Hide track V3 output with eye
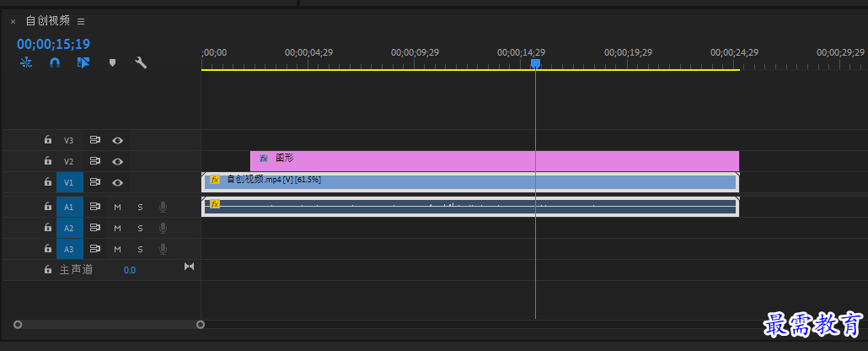 117,140
